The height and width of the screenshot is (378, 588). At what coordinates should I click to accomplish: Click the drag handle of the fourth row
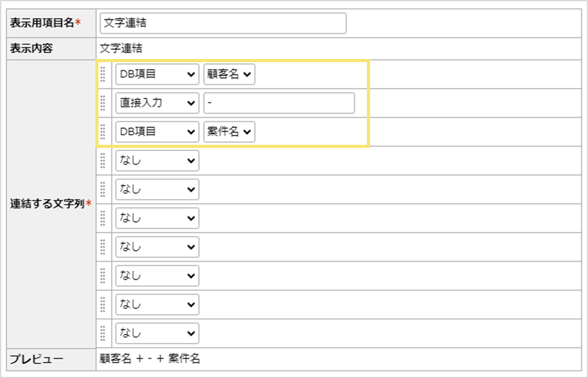[103, 160]
